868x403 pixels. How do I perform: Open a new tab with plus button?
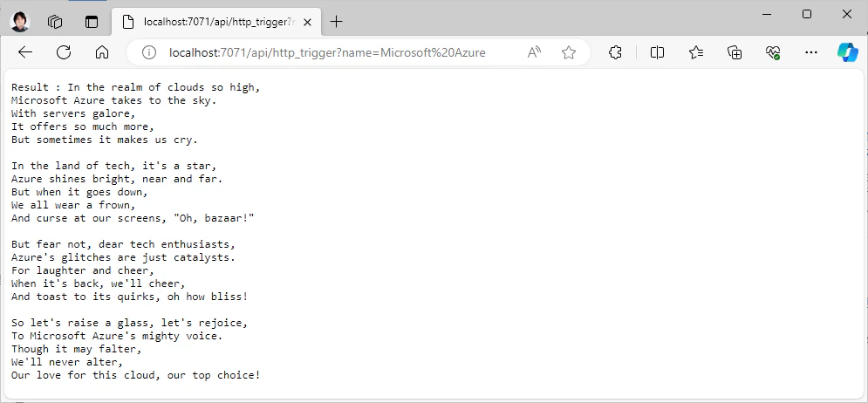336,22
